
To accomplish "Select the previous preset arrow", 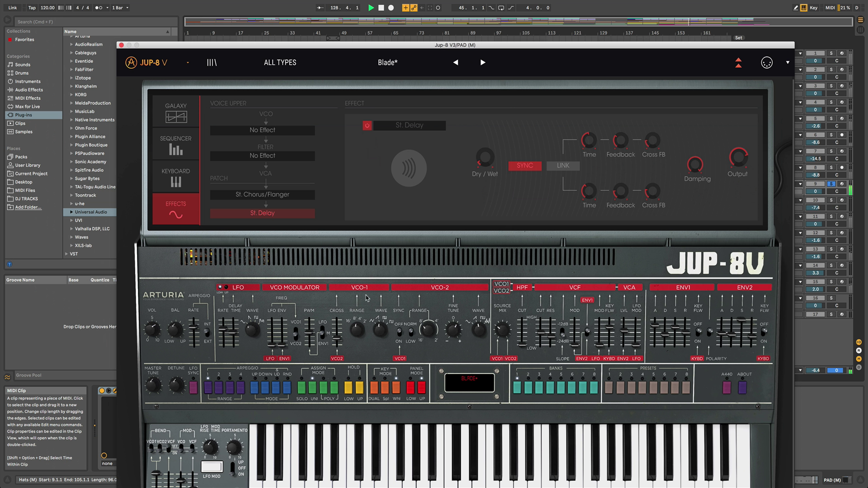I will pos(456,63).
